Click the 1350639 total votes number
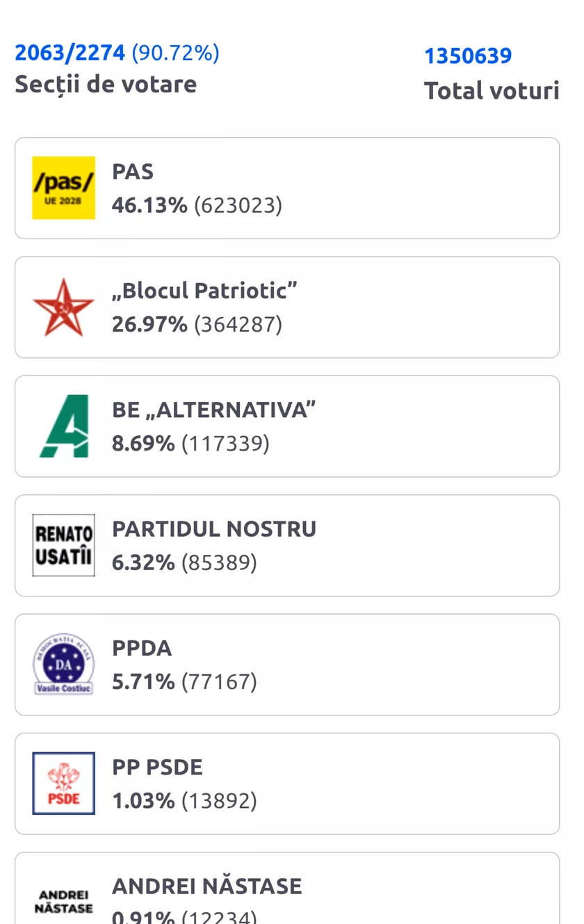This screenshot has width=584, height=924. tap(468, 56)
